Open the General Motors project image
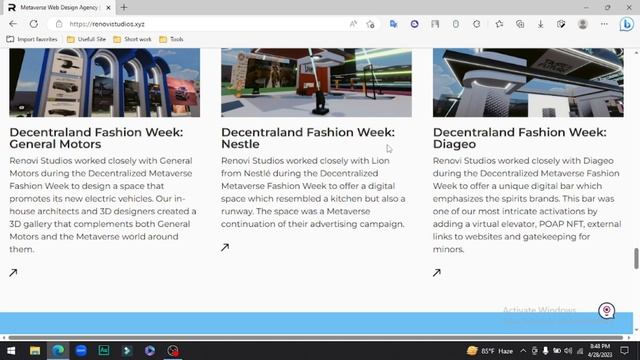 [x=104, y=82]
